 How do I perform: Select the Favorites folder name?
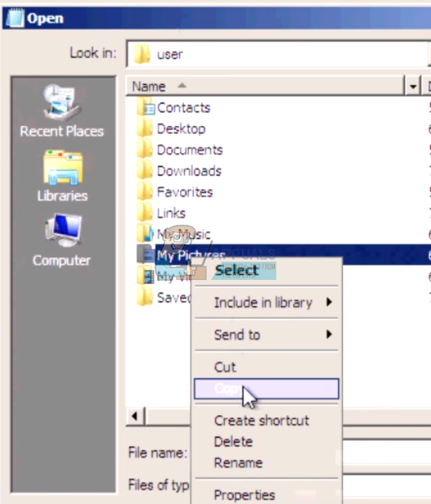(x=185, y=192)
